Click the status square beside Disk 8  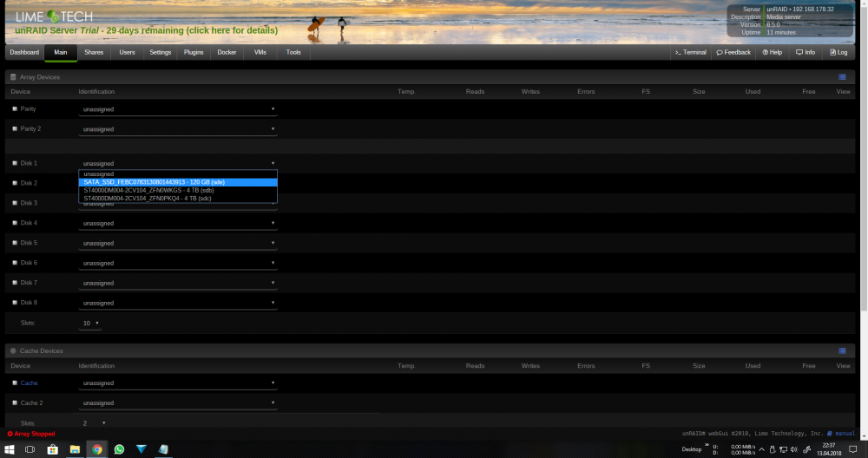pyautogui.click(x=15, y=303)
